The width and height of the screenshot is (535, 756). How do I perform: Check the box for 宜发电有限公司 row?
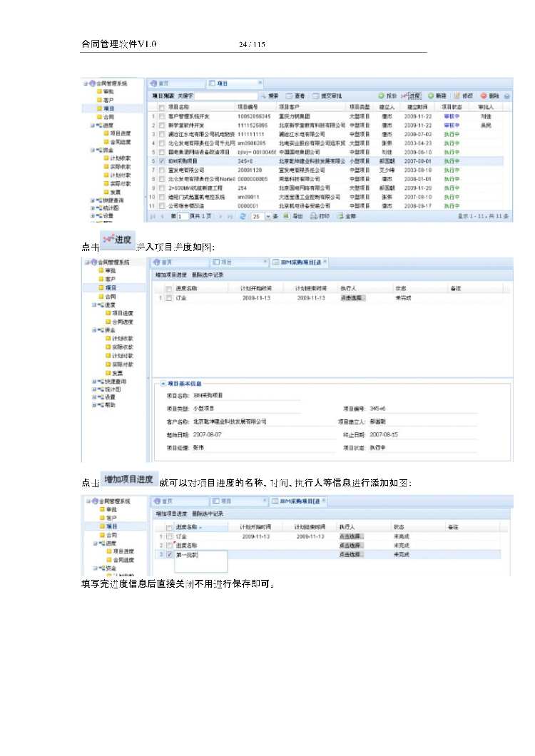click(x=162, y=170)
